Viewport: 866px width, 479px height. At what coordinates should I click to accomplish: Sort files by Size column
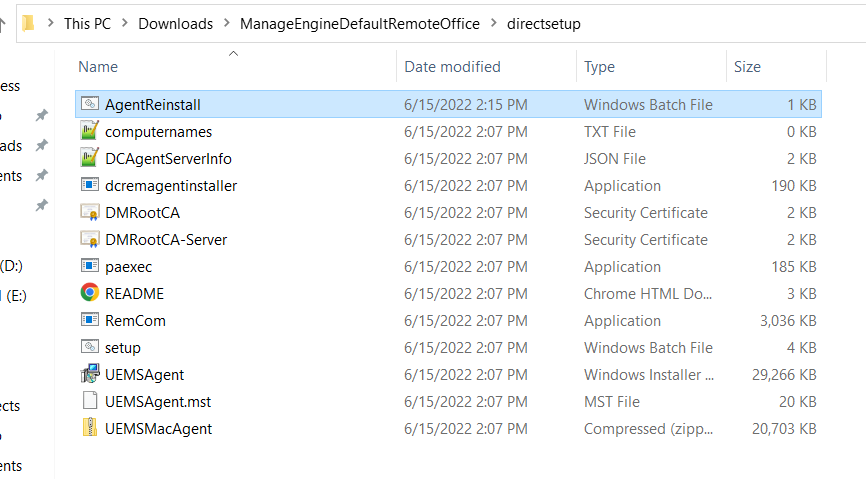click(747, 67)
